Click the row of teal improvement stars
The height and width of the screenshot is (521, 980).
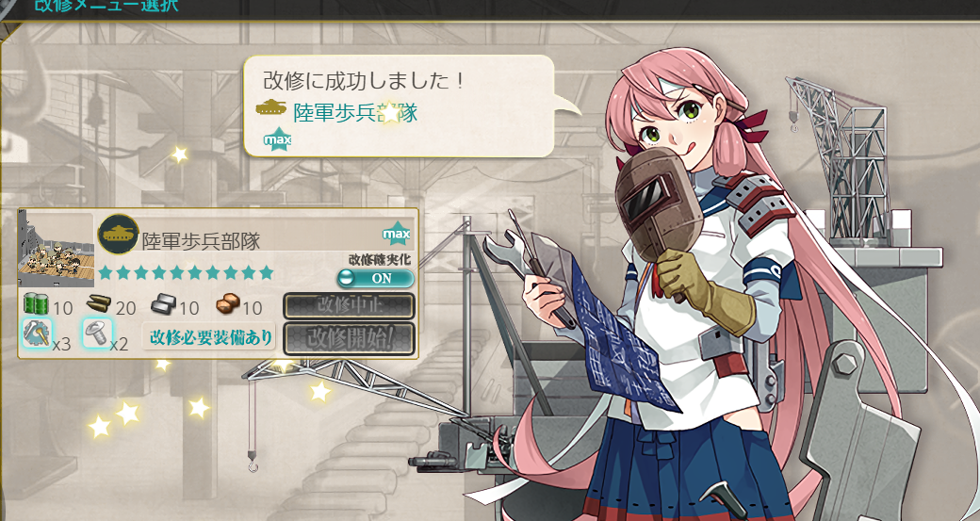187,272
